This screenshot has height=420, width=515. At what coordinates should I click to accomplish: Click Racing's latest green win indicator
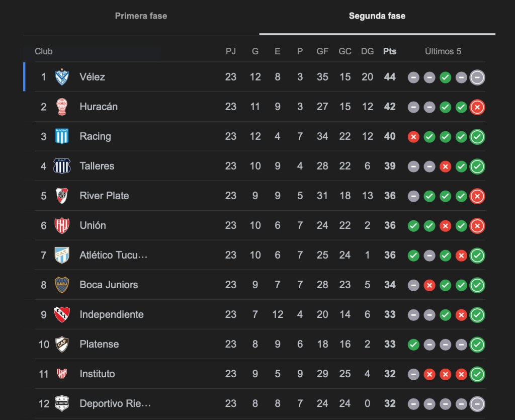click(x=477, y=137)
